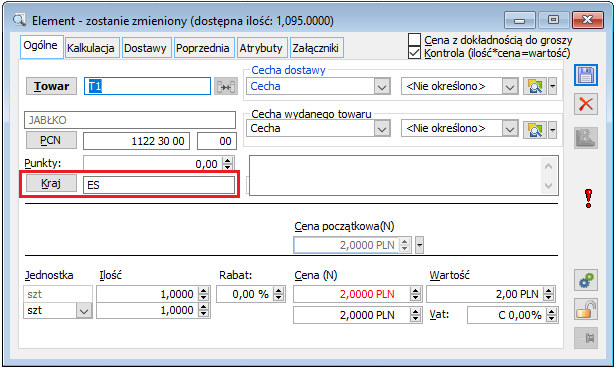616x368 pixels.
Task: Open small arrow menu next to Cecha dostawy lookup
Action: point(552,86)
